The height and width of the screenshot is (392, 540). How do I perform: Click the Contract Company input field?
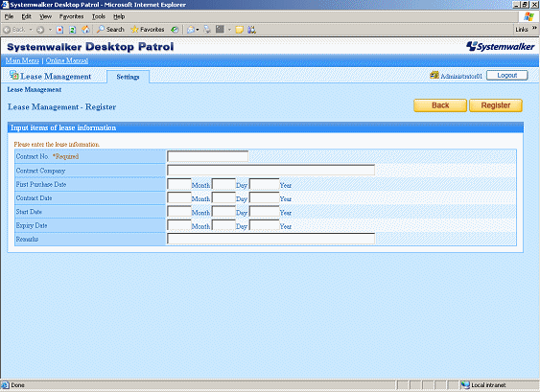coord(271,170)
